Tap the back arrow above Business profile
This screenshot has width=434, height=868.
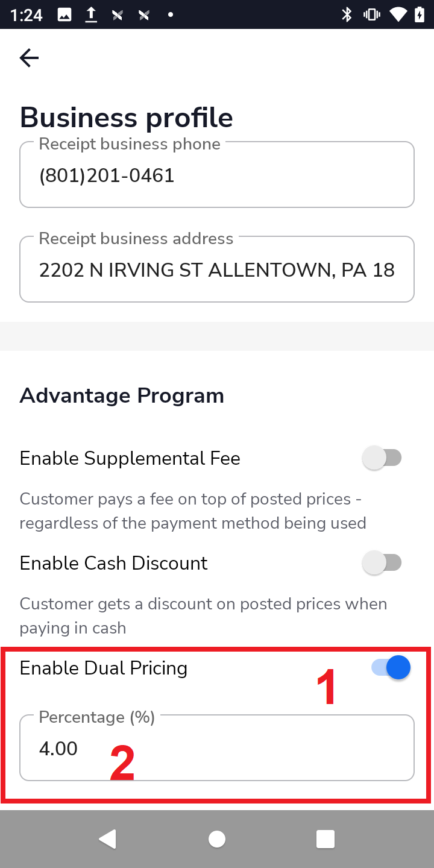[x=29, y=58]
